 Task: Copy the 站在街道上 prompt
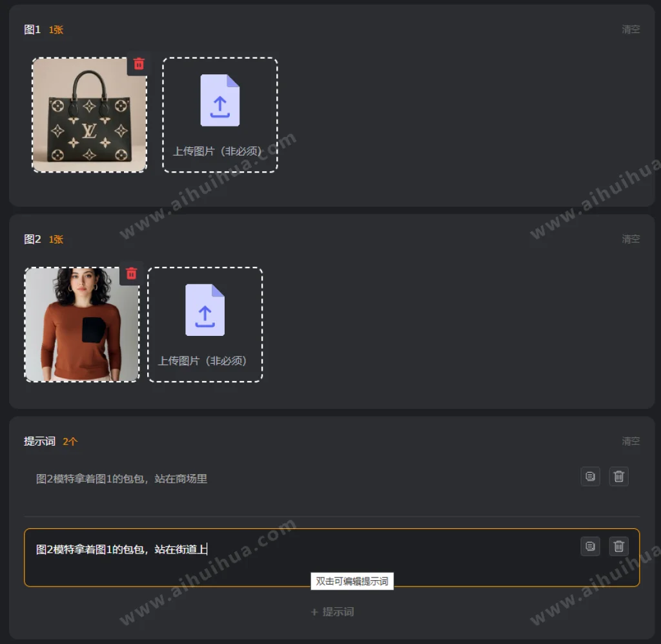point(590,546)
